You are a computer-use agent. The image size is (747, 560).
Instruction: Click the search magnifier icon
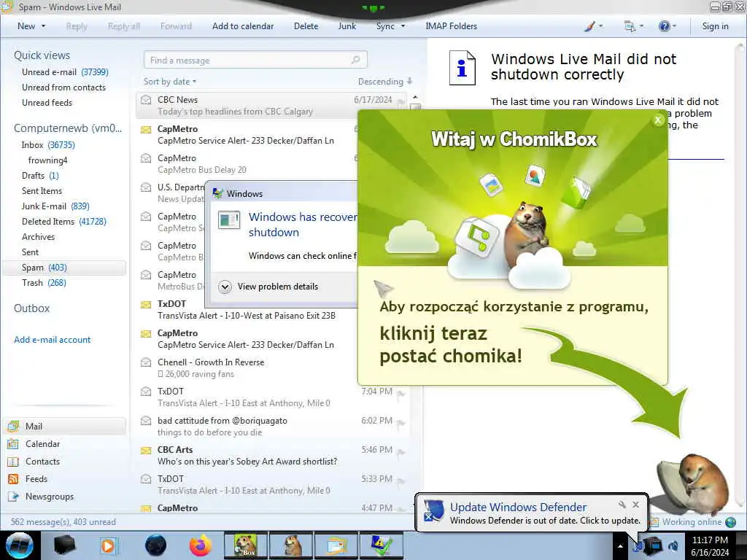click(355, 60)
